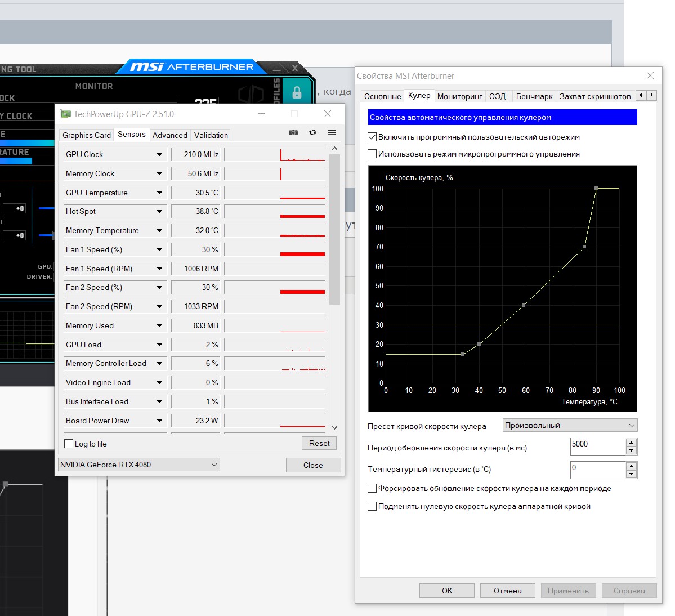Open GPU-Z hamburger menu icon
The height and width of the screenshot is (616, 675).
click(x=332, y=132)
